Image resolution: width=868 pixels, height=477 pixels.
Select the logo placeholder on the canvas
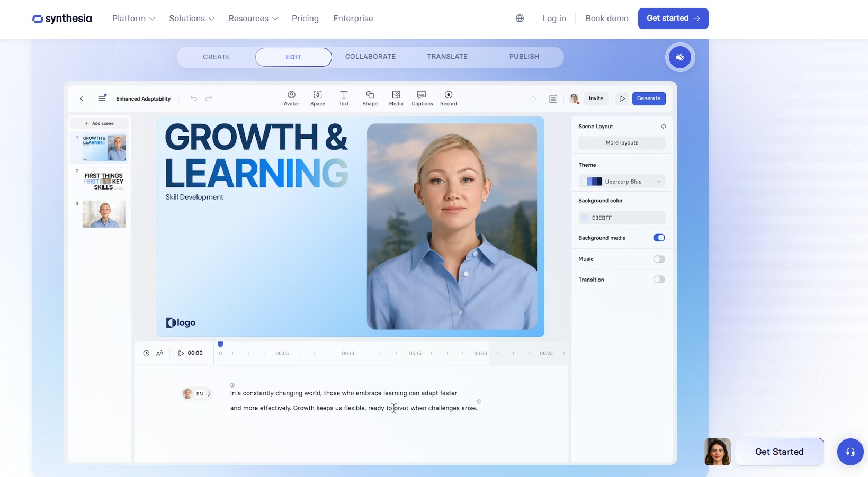[181, 322]
